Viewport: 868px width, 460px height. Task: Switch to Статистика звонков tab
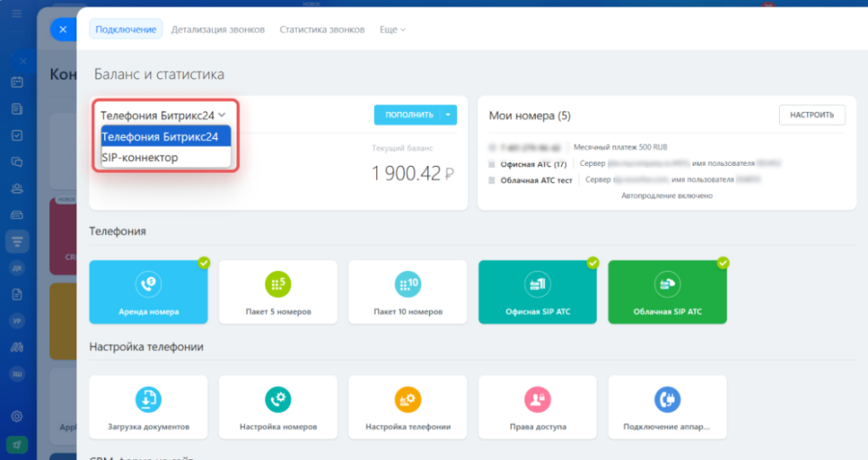click(322, 30)
